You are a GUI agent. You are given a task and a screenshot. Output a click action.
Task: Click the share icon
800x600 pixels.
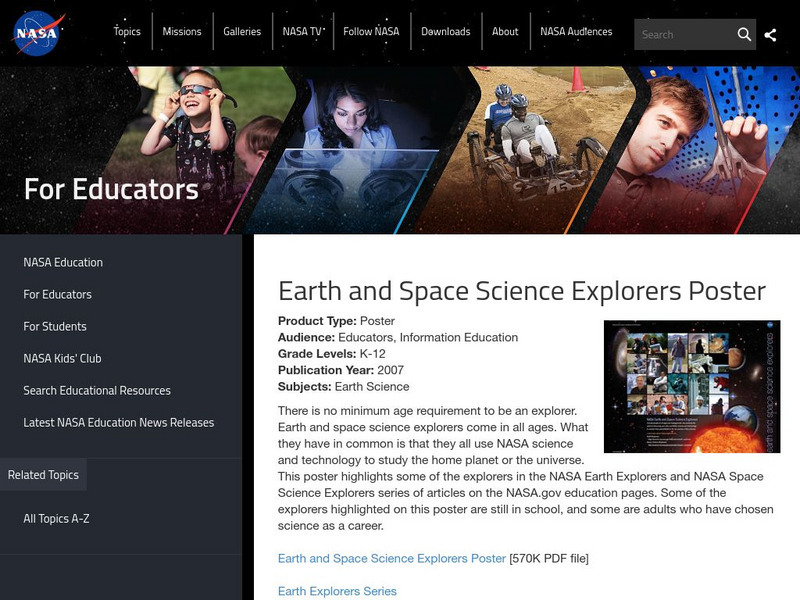click(x=770, y=35)
